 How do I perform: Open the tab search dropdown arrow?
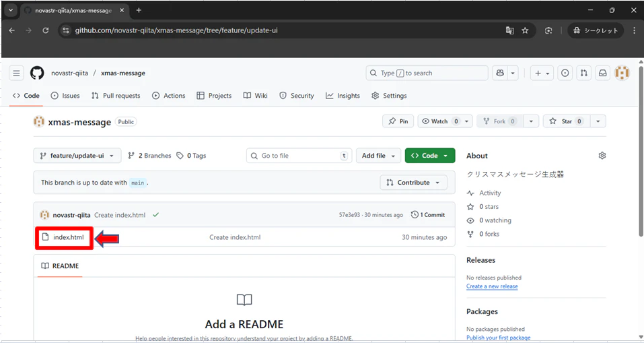click(x=11, y=11)
